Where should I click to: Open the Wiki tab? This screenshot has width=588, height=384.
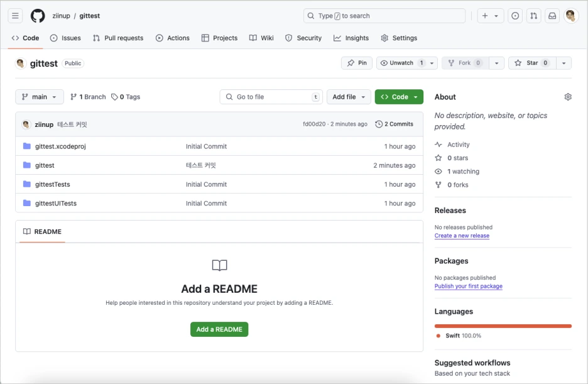click(x=261, y=38)
